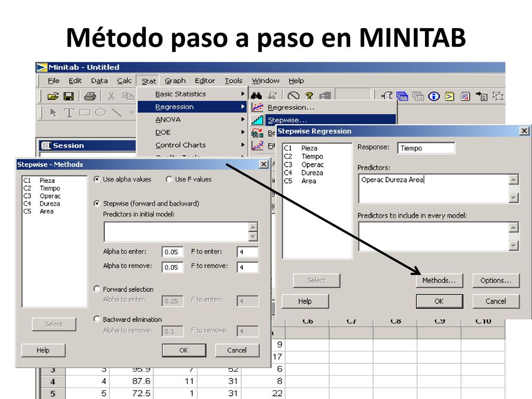Click the blue Info circle icon
Image resolution: width=532 pixels, height=399 pixels.
pos(434,96)
